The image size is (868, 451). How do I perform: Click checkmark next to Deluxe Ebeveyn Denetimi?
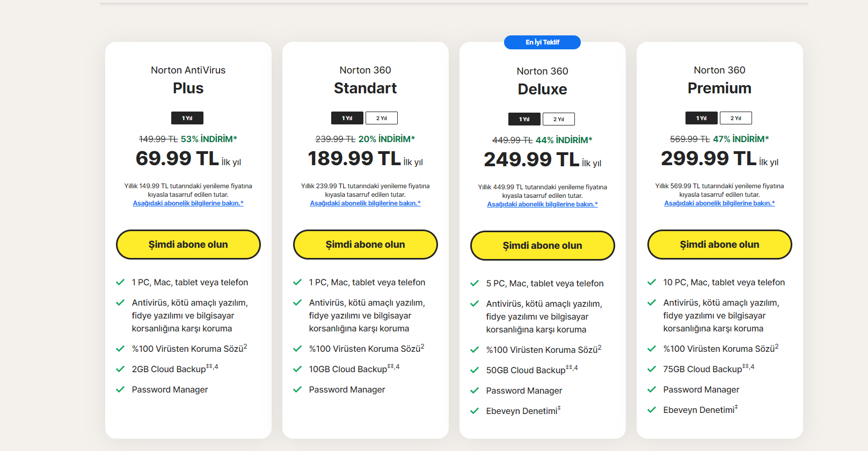[x=475, y=411]
